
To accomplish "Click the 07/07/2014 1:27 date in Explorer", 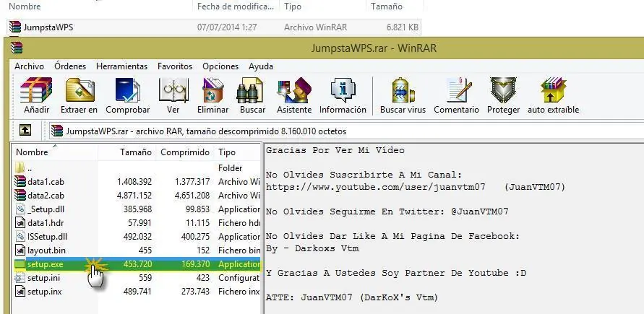I will click(227, 27).
